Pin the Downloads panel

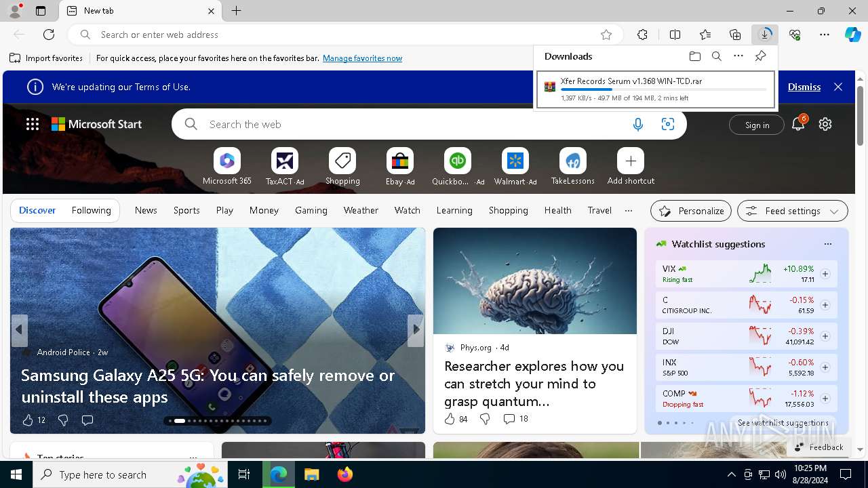[x=760, y=56]
